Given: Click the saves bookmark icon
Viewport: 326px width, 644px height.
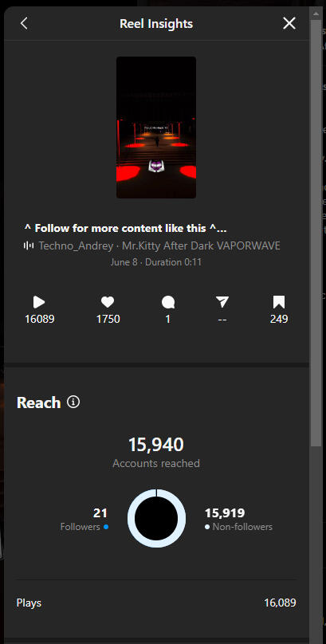Looking at the screenshot, I should click(279, 302).
